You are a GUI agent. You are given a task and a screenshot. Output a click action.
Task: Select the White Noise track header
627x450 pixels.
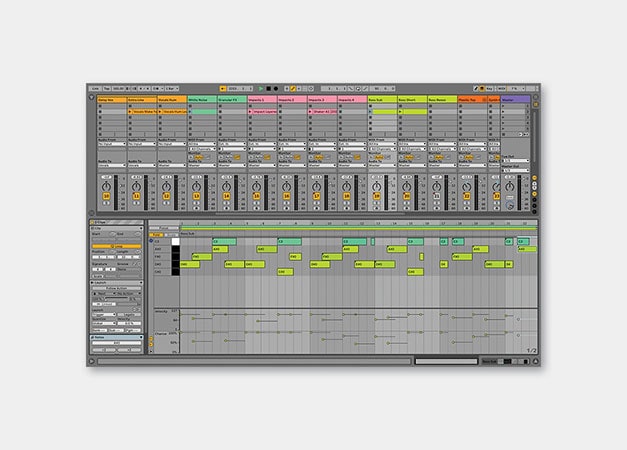(x=202, y=100)
